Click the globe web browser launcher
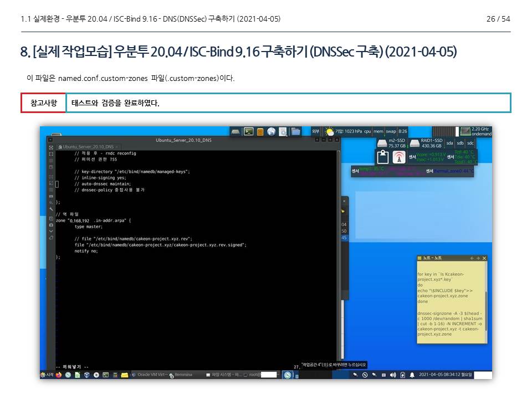The width and height of the screenshot is (532, 399). coord(272,132)
